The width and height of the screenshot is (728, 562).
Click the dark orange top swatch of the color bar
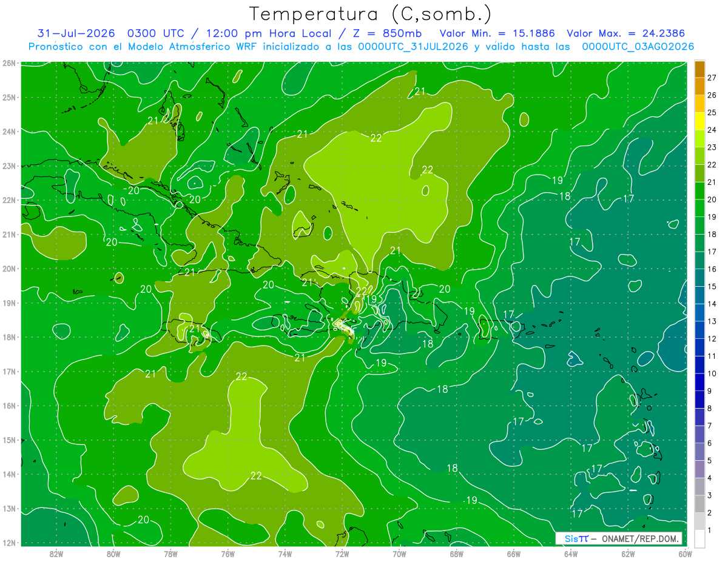(x=699, y=70)
